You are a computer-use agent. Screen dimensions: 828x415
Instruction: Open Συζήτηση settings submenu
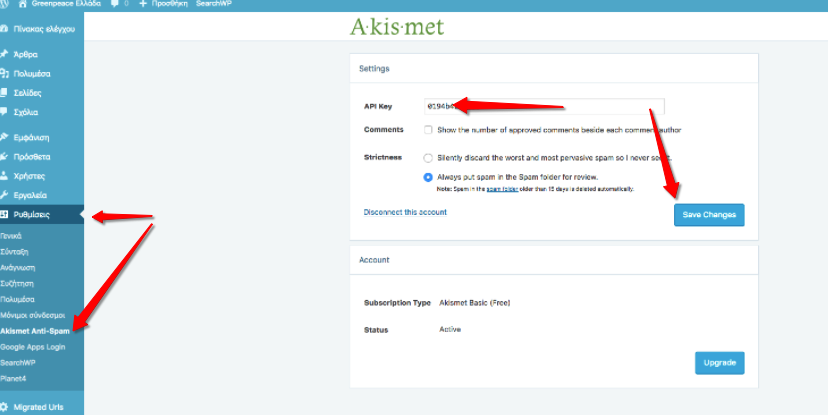pos(17,284)
